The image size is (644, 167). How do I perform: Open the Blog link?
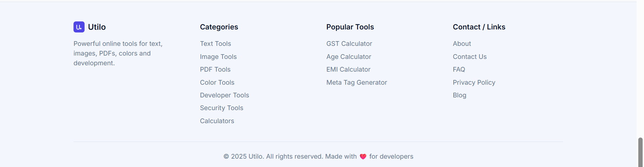[x=459, y=95]
